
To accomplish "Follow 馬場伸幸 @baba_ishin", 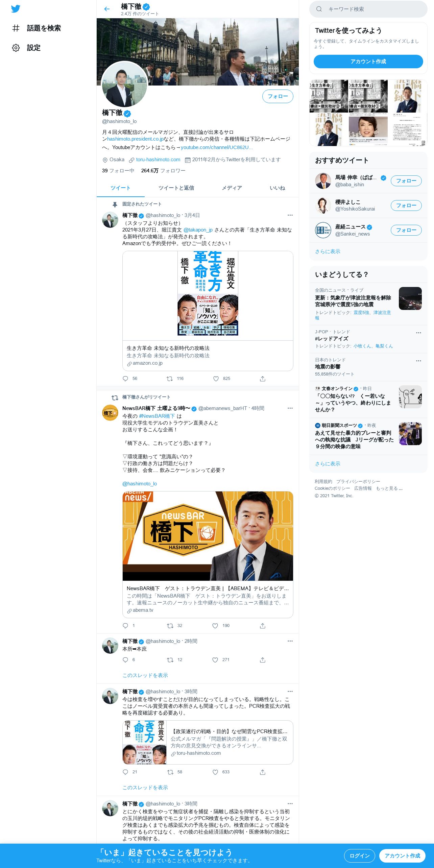I will (406, 181).
